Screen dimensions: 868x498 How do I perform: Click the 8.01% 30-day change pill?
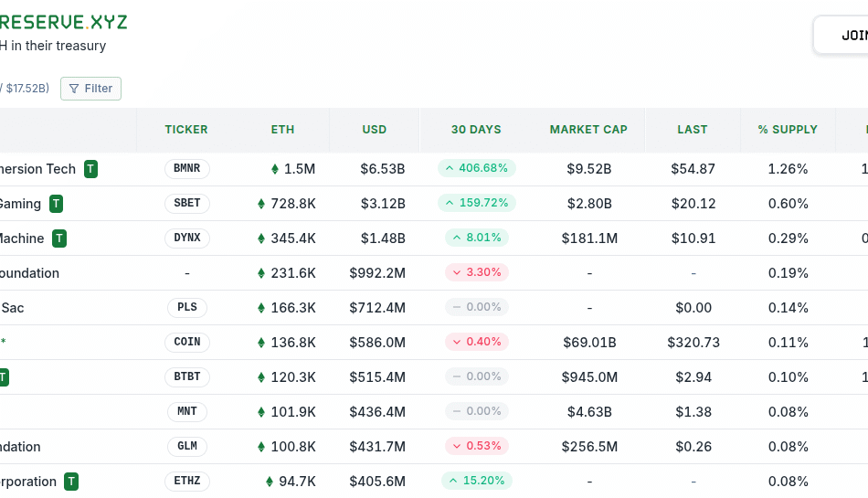coord(477,238)
